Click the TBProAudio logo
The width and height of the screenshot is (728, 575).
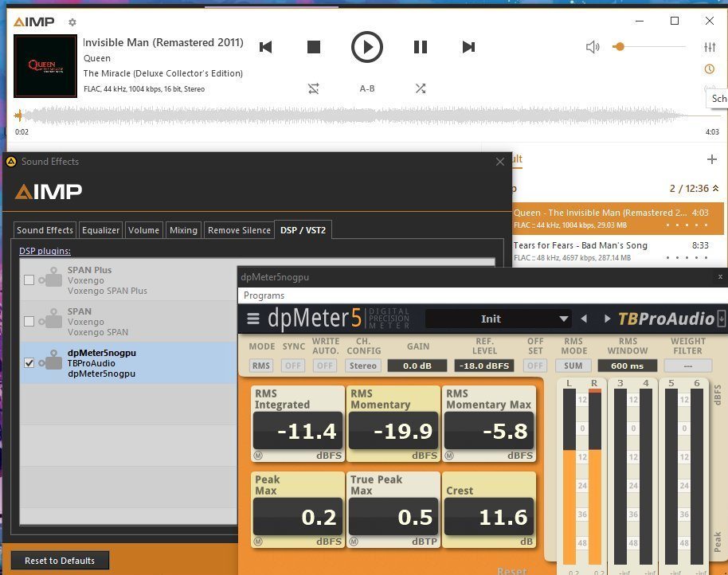point(666,319)
